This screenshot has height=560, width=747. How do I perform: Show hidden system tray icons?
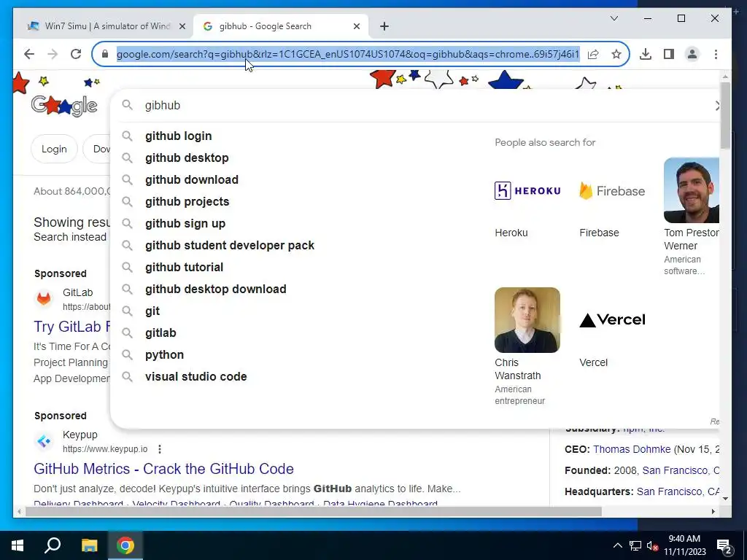click(x=617, y=545)
